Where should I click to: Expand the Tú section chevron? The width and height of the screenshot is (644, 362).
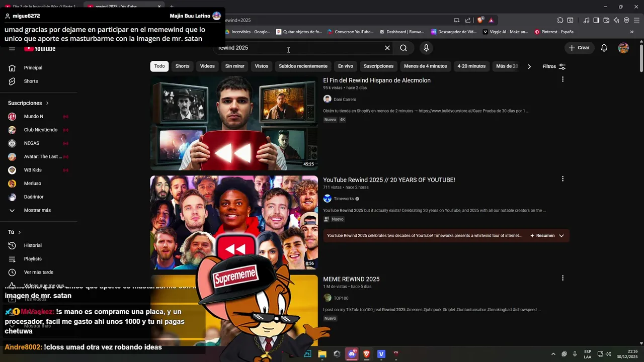click(20, 232)
